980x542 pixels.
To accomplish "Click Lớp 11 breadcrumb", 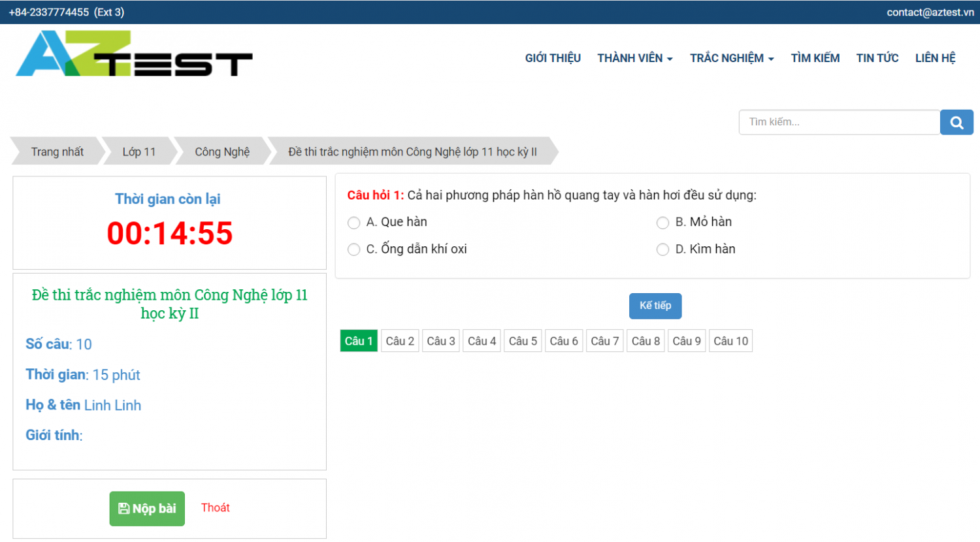I will [x=139, y=151].
